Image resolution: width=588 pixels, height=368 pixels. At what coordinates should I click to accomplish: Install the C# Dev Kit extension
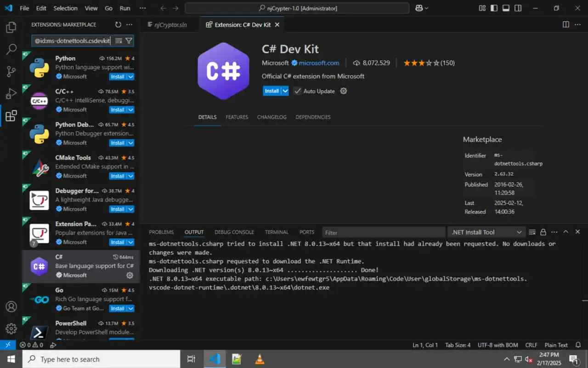point(272,91)
